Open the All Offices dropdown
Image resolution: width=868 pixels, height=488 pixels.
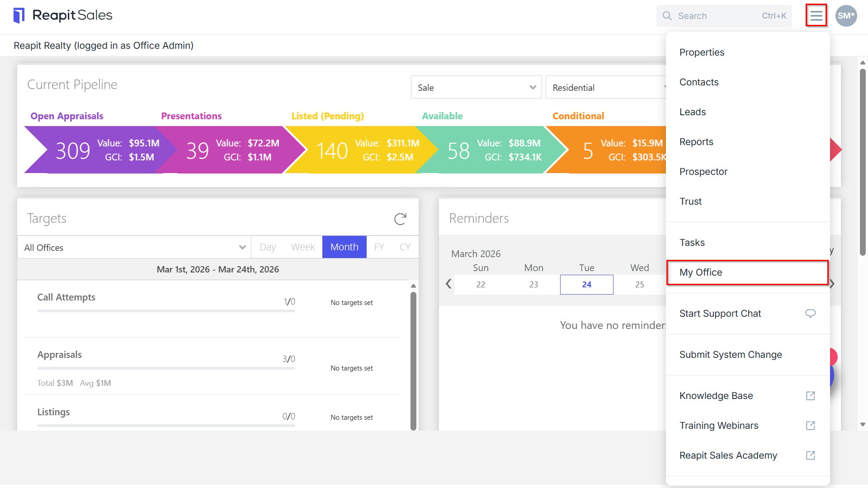[134, 247]
